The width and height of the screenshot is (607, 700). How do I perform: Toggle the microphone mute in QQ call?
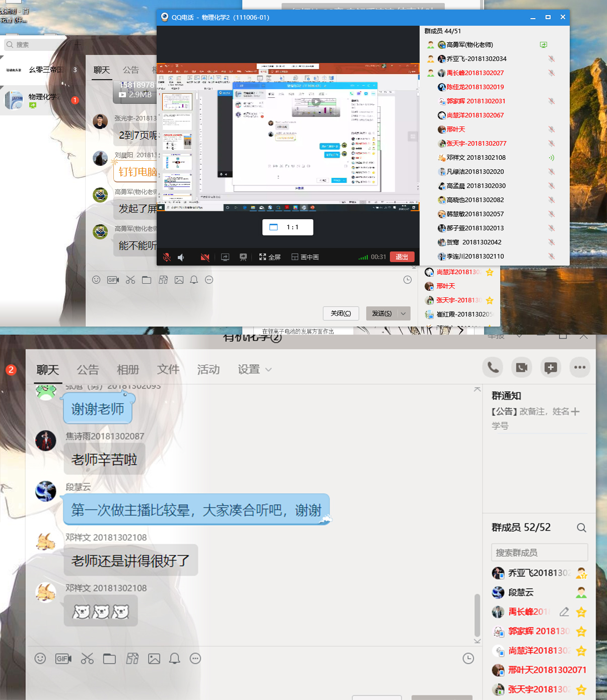(x=167, y=257)
